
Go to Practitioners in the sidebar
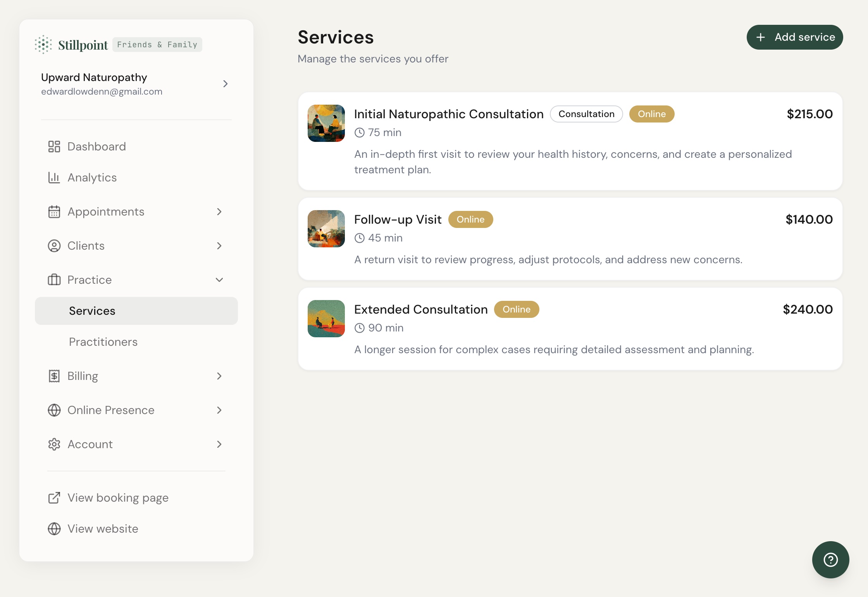[x=103, y=342]
